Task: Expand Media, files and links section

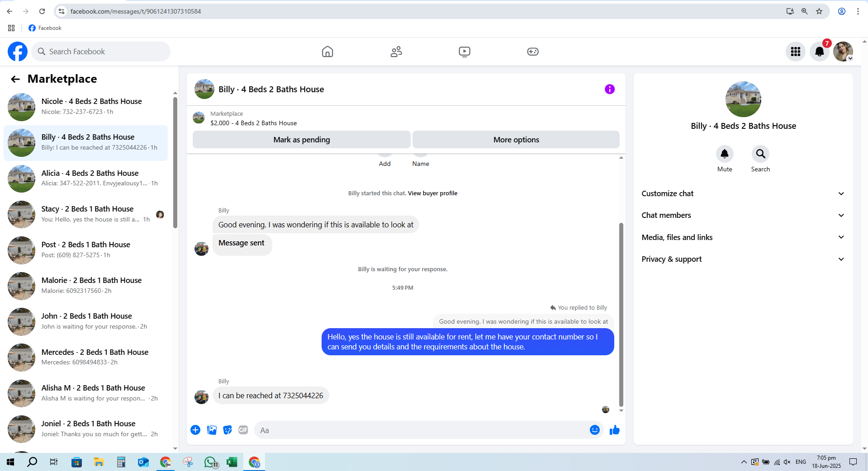Action: (743, 237)
